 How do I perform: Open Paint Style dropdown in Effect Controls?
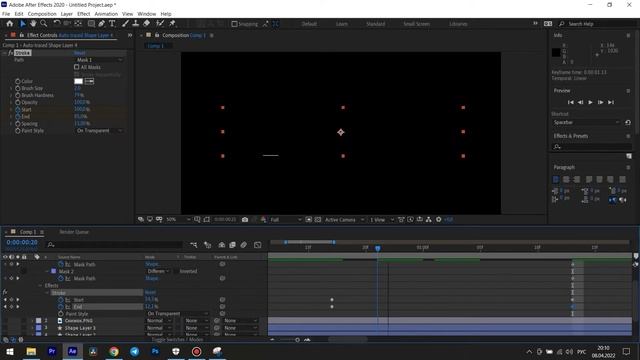coord(98,131)
